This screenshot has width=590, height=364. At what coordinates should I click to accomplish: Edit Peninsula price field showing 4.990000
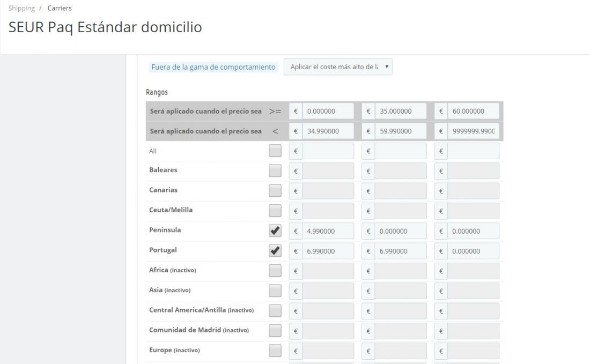[x=328, y=231]
